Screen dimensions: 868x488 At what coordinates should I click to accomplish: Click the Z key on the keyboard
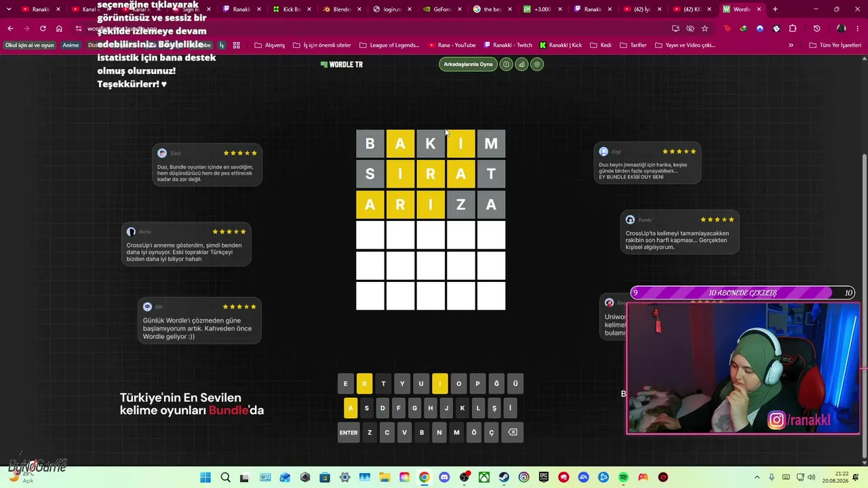370,432
